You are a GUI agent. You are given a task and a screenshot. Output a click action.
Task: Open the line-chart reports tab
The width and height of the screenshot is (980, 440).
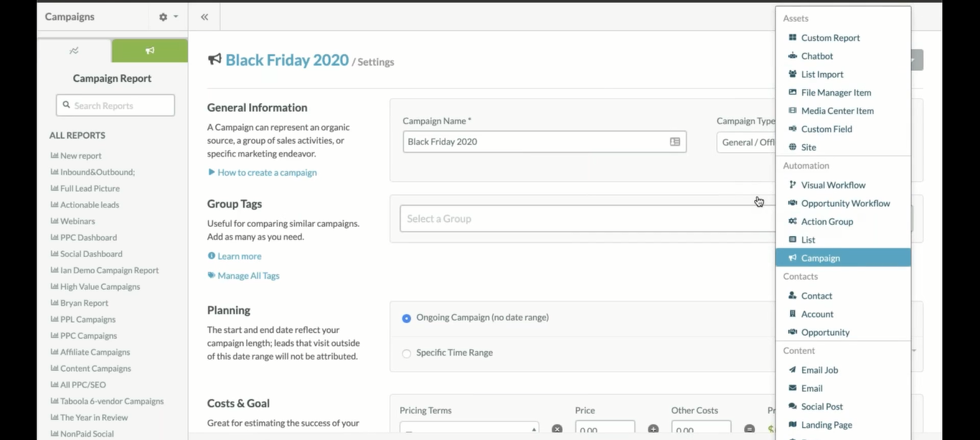[74, 51]
